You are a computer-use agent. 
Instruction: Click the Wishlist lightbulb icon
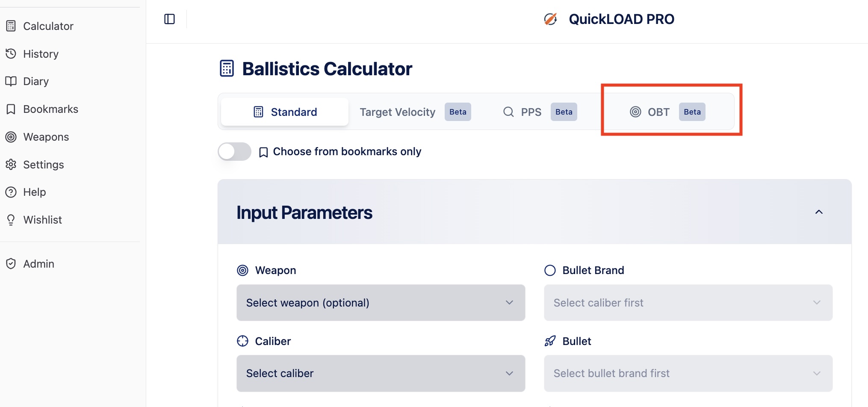click(11, 220)
